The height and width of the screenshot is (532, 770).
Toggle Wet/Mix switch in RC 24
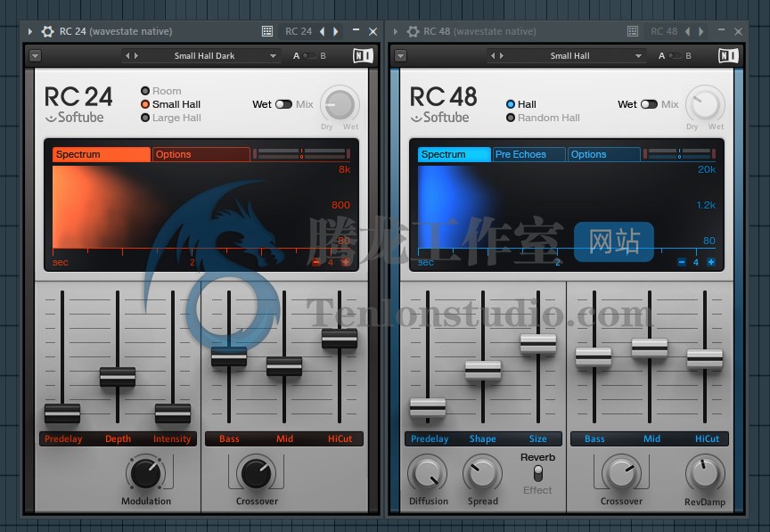283,104
